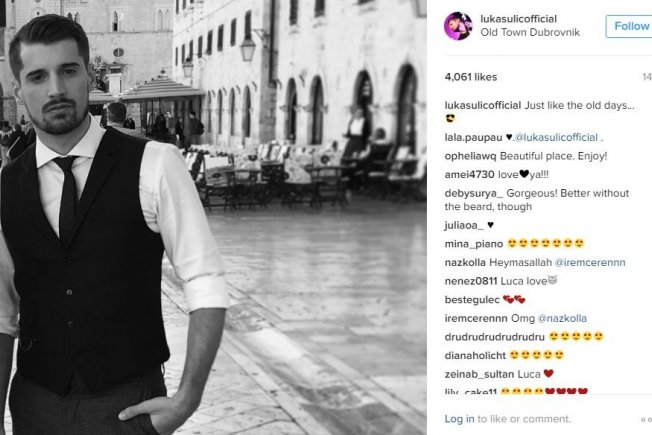Viewport: 652px width, 435px height.
Task: View the 4,061 likes list
Action: 471,77
